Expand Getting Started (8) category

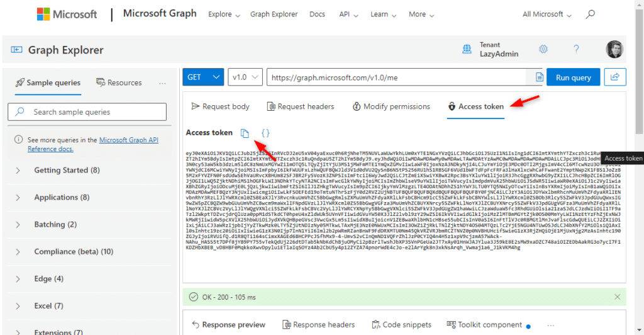coord(89,170)
